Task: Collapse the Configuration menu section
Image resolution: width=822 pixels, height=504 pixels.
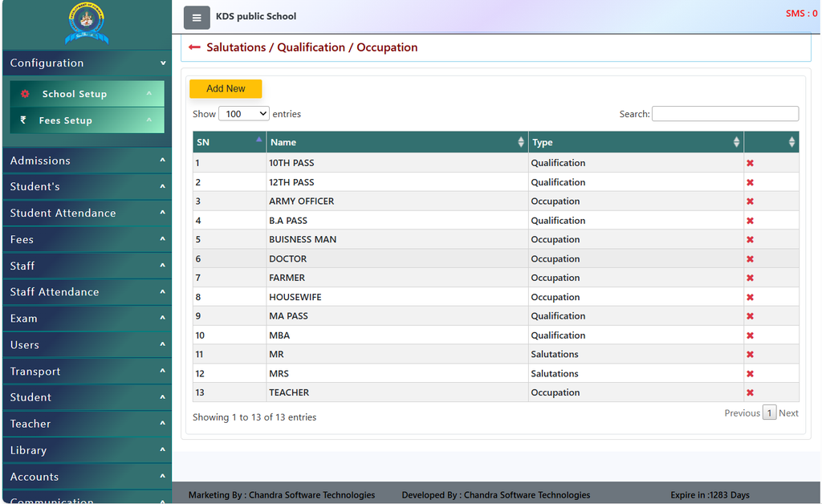Action: point(87,63)
